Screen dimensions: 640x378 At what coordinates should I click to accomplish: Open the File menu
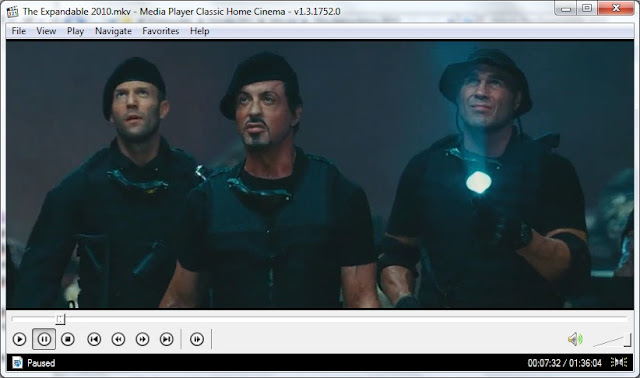coord(18,31)
